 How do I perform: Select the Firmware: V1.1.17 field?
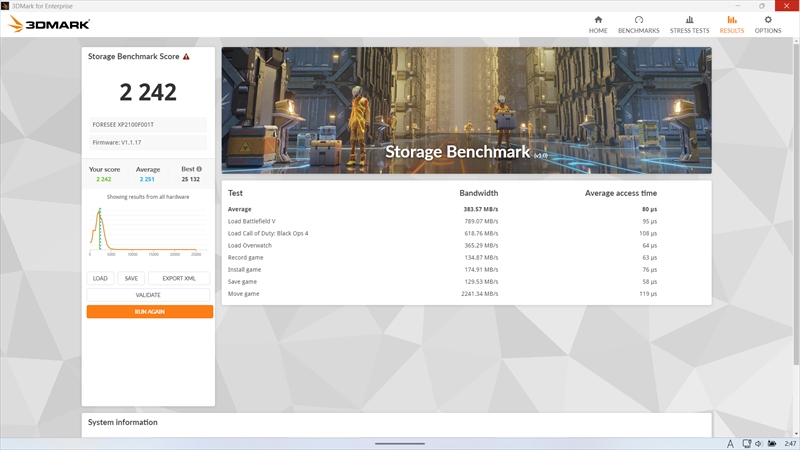(x=148, y=142)
